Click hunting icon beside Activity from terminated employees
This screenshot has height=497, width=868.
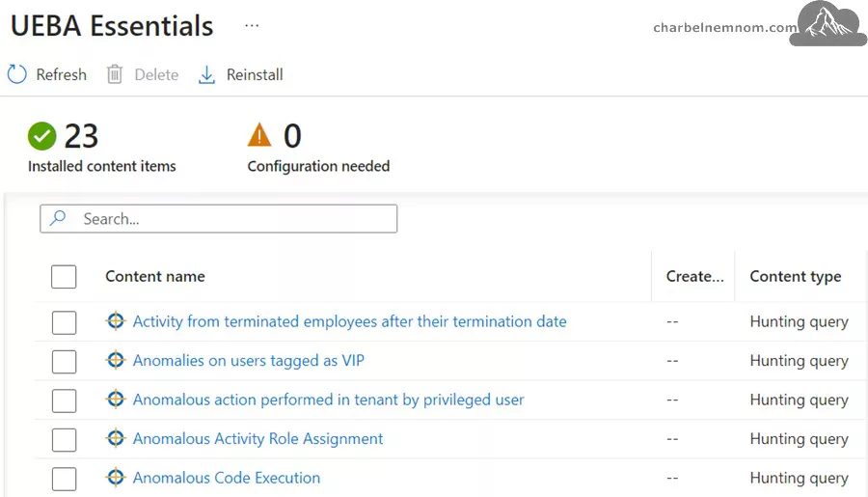[116, 320]
